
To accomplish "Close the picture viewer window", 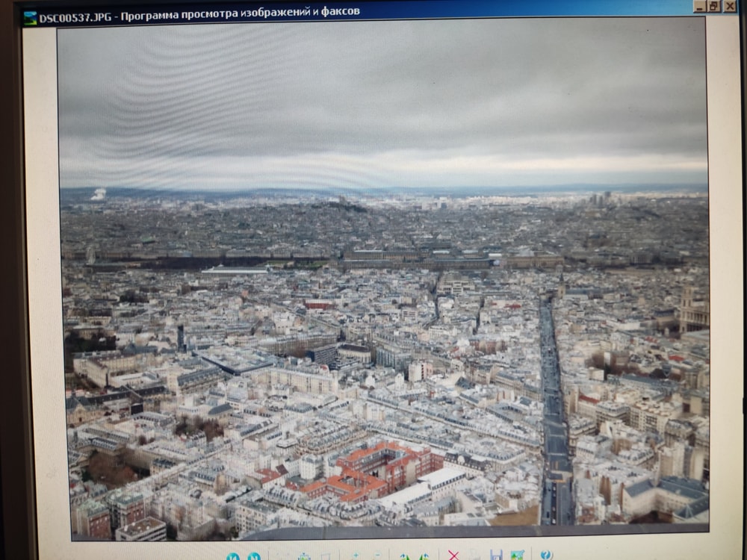I will click(730, 7).
